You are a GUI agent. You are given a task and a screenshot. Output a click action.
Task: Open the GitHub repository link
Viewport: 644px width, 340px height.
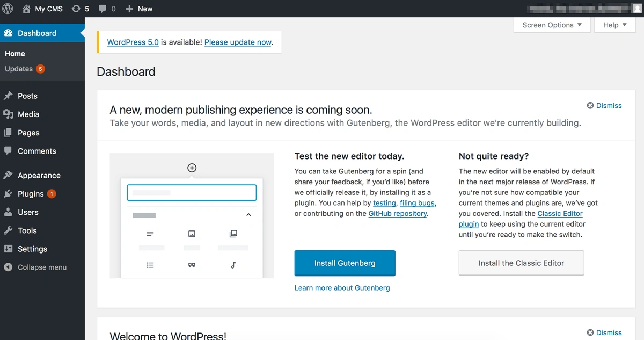click(x=398, y=213)
